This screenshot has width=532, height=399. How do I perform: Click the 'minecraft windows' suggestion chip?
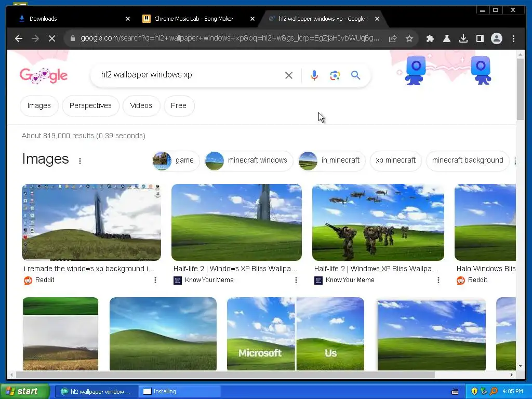click(x=249, y=161)
